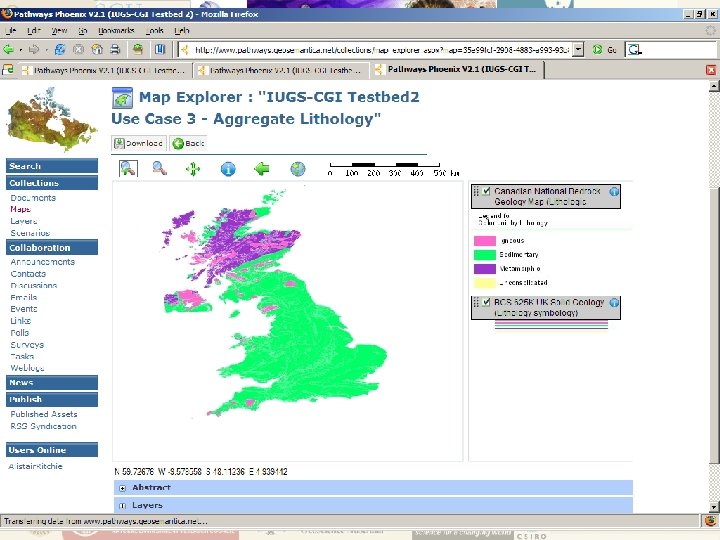Click the globe full extent icon

298,169
